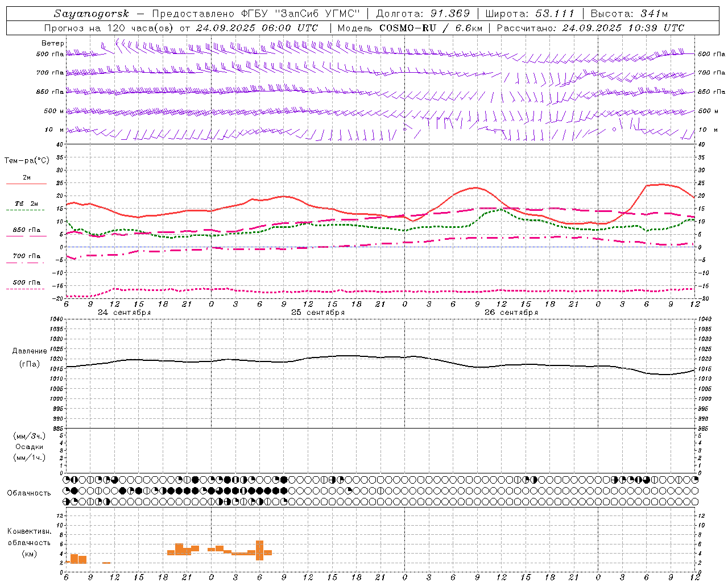The height and width of the screenshot is (582, 728).
Task: Click the Долгота: 91.369 value
Action: point(423,14)
